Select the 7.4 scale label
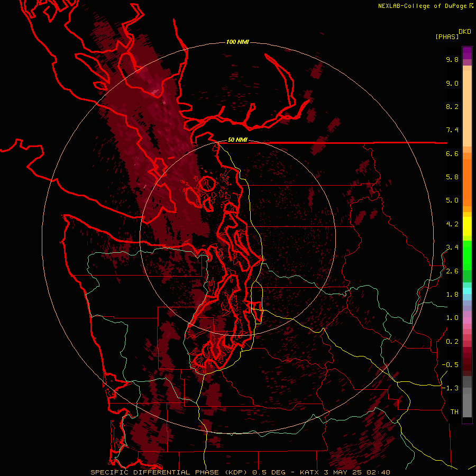 pos(452,130)
